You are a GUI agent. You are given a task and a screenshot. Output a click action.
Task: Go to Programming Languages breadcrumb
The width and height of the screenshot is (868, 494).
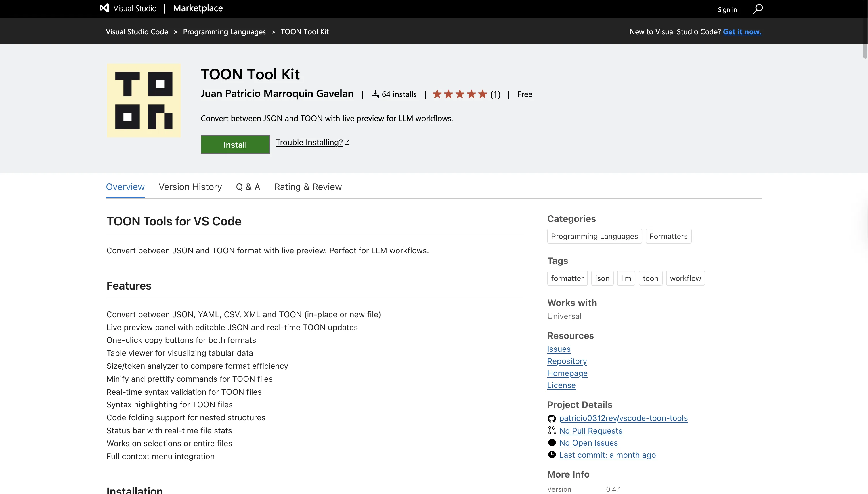224,32
